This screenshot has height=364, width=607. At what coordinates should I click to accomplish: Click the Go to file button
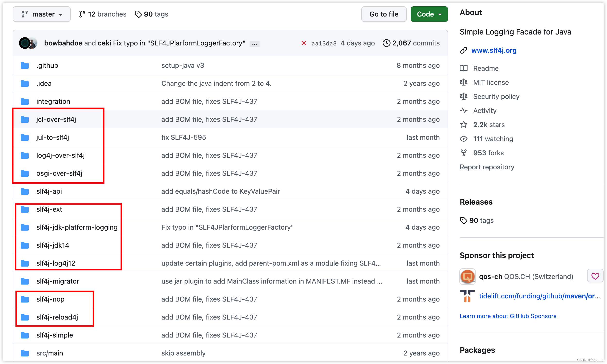click(x=384, y=14)
